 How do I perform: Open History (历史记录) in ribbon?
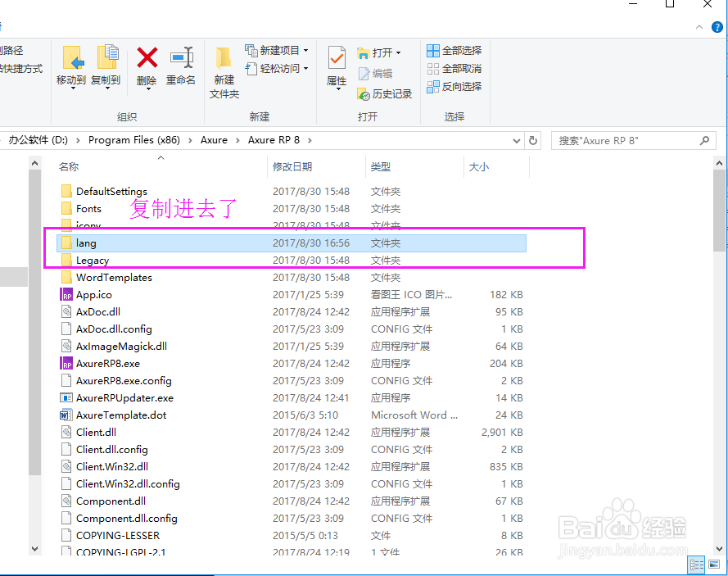coord(384,94)
